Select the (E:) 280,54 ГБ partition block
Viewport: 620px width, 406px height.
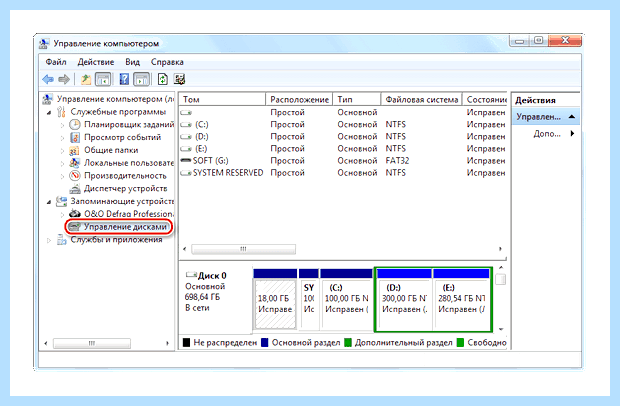461,299
